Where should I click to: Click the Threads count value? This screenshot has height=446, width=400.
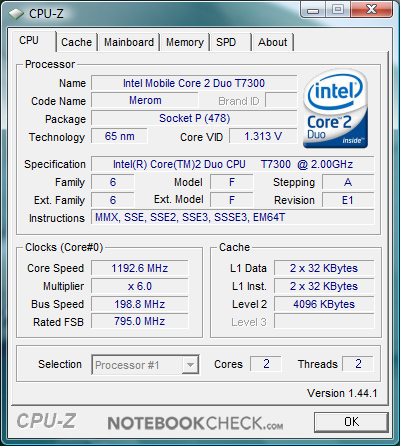tap(358, 364)
